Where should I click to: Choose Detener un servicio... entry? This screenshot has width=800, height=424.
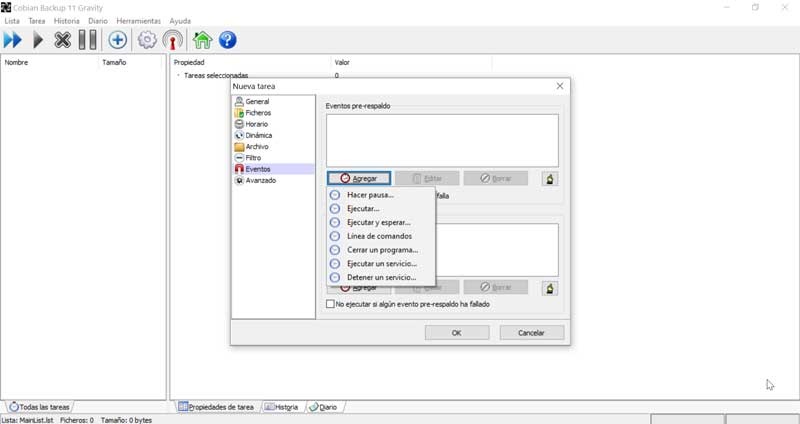pyautogui.click(x=381, y=278)
